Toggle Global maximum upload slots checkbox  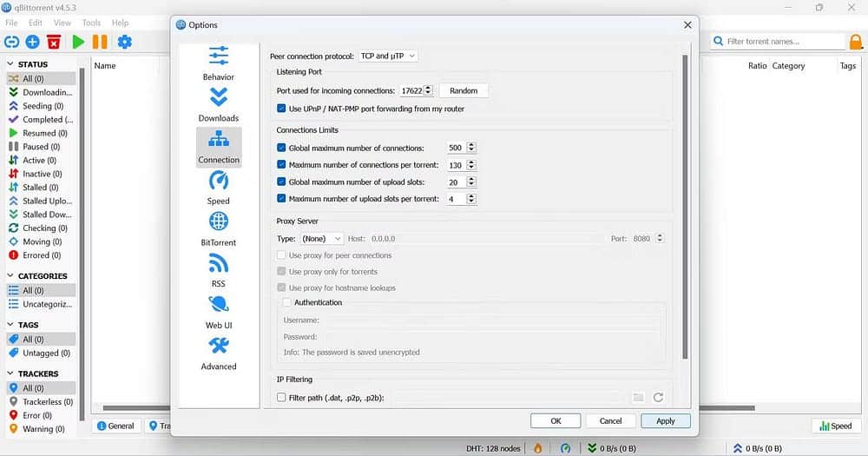click(x=281, y=182)
